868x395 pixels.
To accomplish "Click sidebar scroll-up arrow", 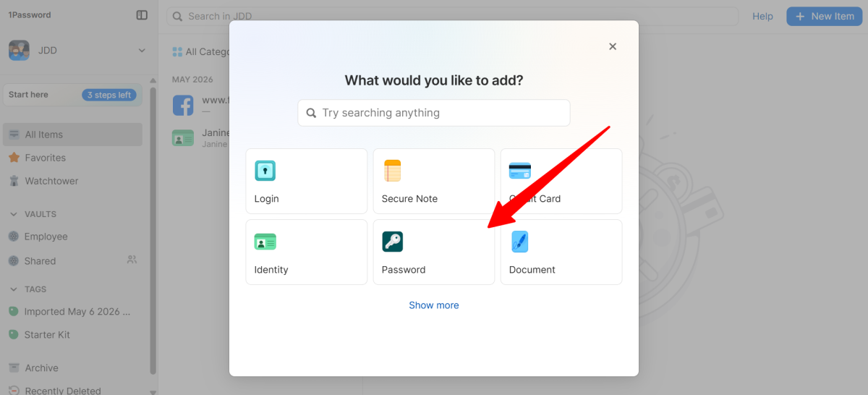I will pos(153,80).
